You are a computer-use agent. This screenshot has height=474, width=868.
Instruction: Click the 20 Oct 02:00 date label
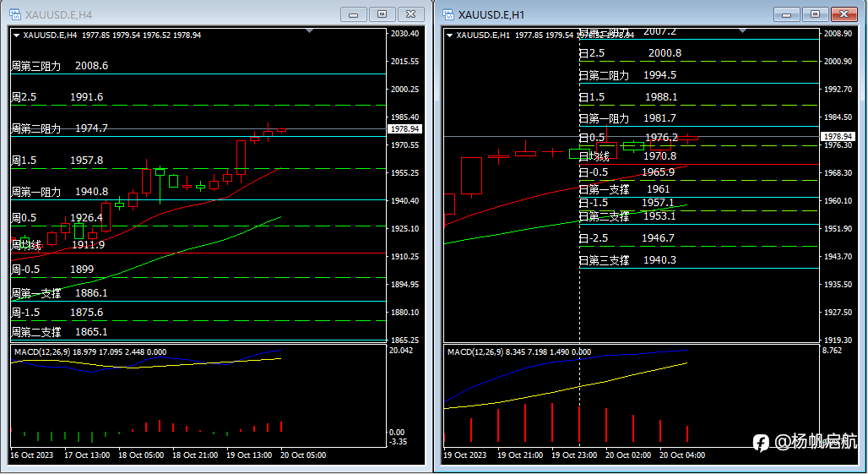pyautogui.click(x=627, y=455)
